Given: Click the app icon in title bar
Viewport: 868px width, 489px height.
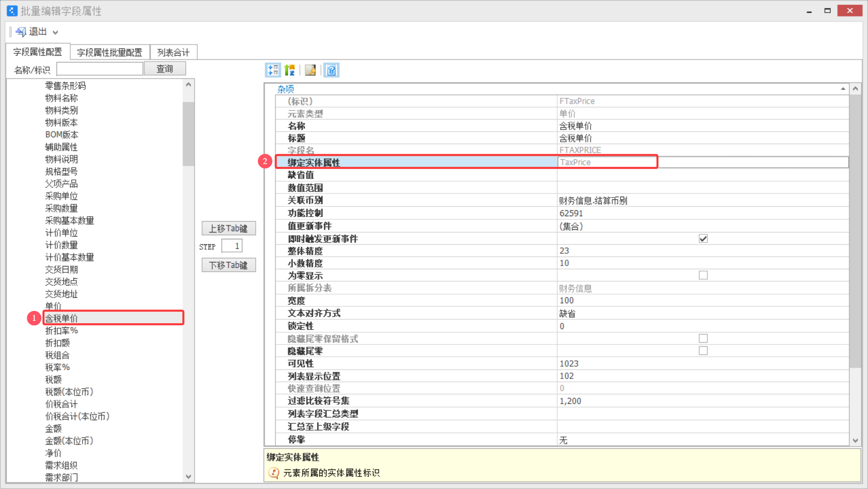Looking at the screenshot, I should coord(12,10).
